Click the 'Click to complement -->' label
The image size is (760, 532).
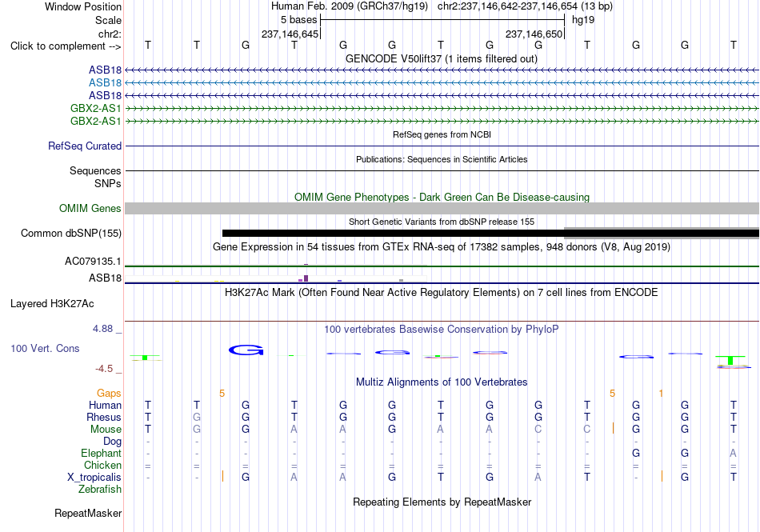pos(66,46)
